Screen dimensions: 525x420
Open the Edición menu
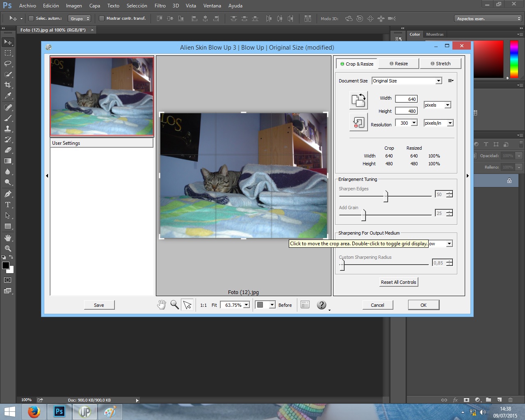point(51,6)
